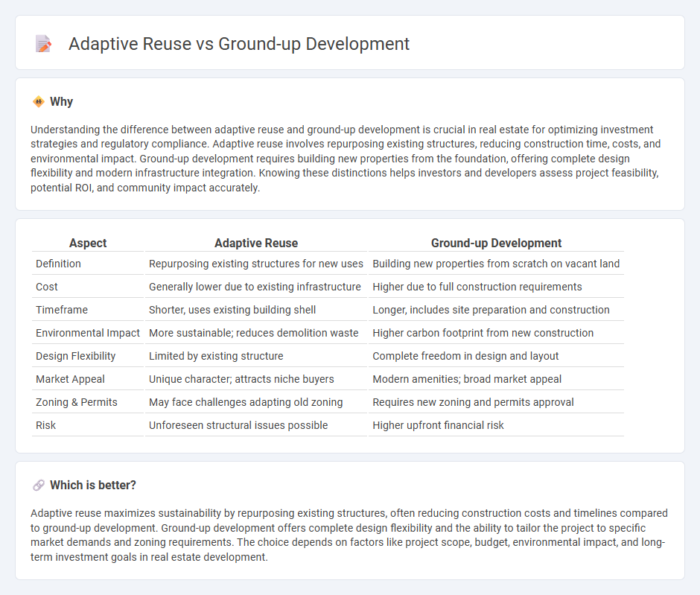Viewport: 700px width, 595px height.
Task: Click cell 'Complete freedom in design and layout'
Action: (x=496, y=356)
